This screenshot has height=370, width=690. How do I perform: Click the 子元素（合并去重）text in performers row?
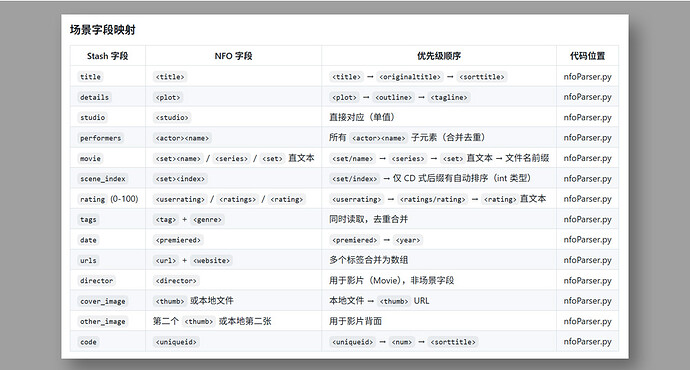click(448, 138)
